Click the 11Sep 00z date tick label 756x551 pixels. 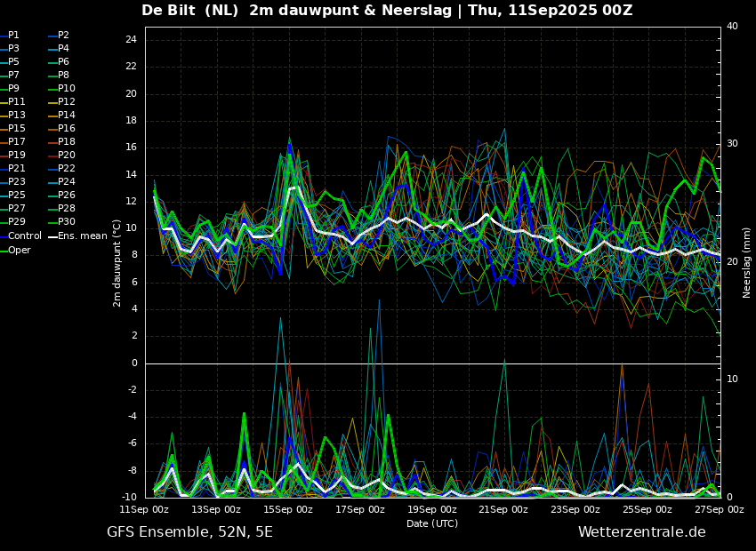click(144, 509)
